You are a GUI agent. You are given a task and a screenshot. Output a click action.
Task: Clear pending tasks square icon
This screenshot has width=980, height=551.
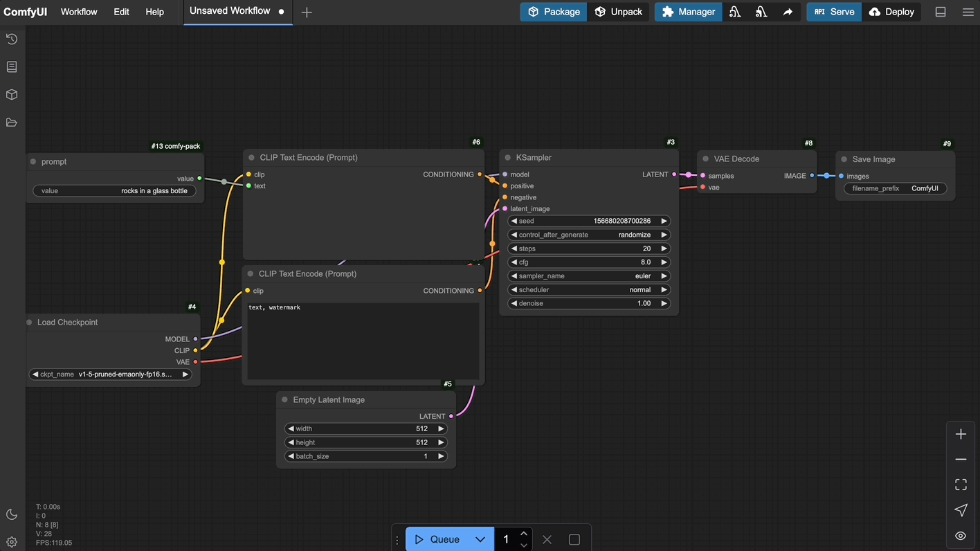[574, 539]
